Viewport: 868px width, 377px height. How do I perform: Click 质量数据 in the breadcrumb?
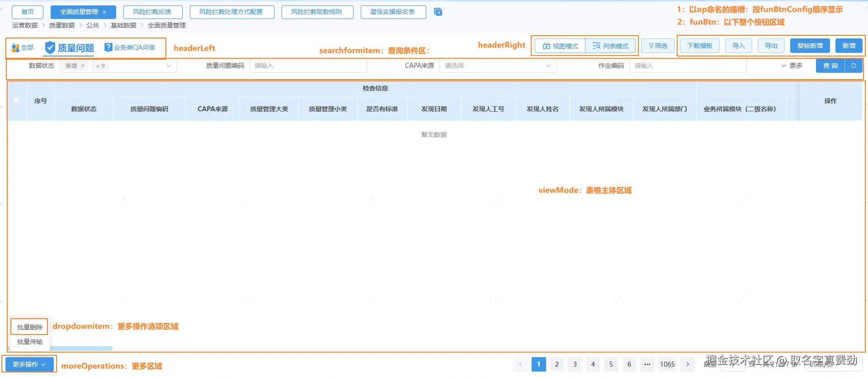pyautogui.click(x=62, y=25)
